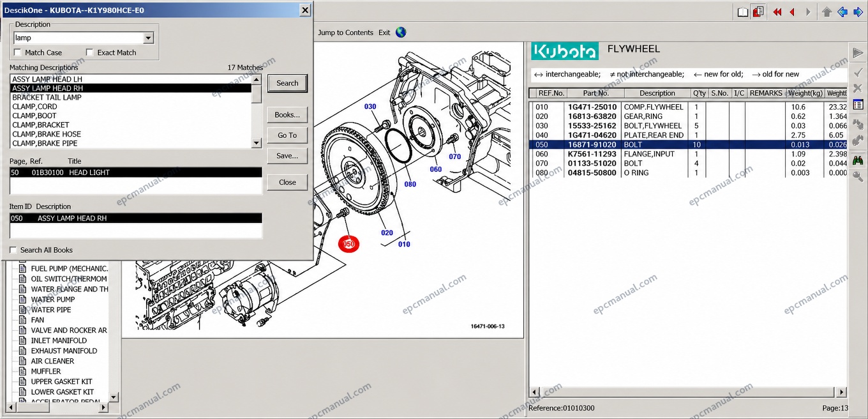Click down arrow of Matching Descriptions list

[x=257, y=144]
